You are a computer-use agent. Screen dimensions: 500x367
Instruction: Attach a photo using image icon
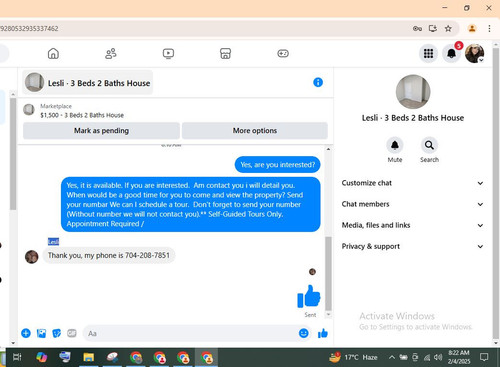tap(41, 333)
